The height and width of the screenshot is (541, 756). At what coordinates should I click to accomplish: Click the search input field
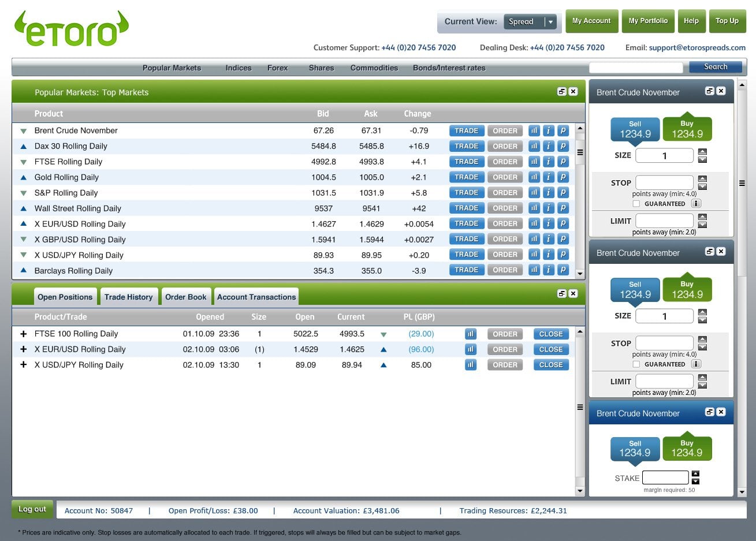pos(636,67)
